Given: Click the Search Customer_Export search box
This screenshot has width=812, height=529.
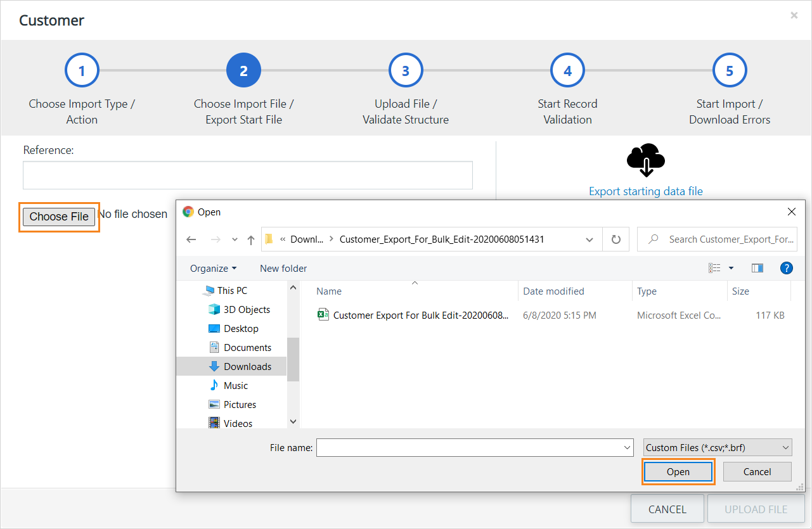Looking at the screenshot, I should pyautogui.click(x=717, y=239).
